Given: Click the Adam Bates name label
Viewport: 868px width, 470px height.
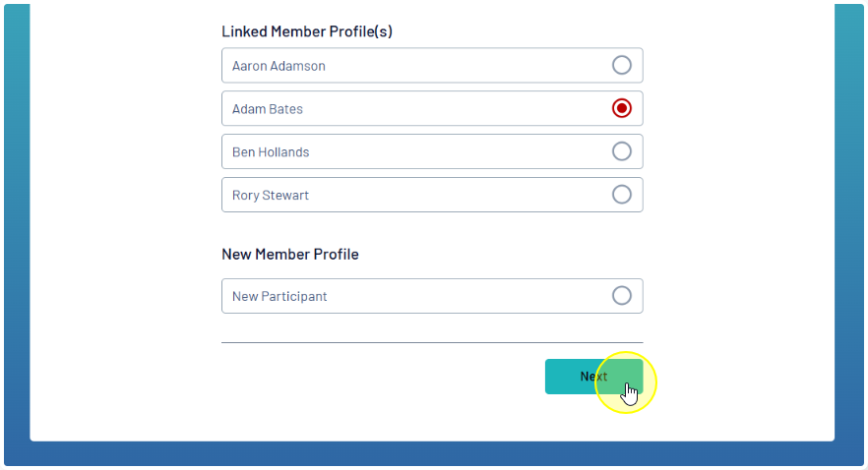Looking at the screenshot, I should click(x=268, y=109).
